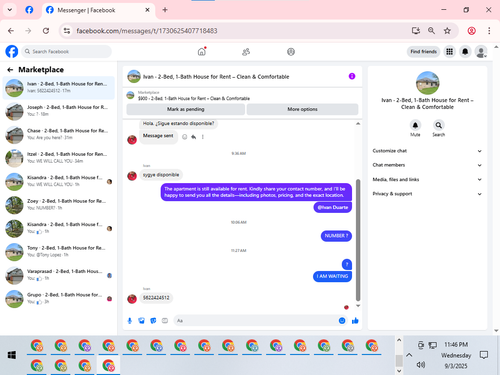Viewport: 500px width, 375px height.
Task: Show hidden system tray icons chevron
Action: [x=409, y=355]
